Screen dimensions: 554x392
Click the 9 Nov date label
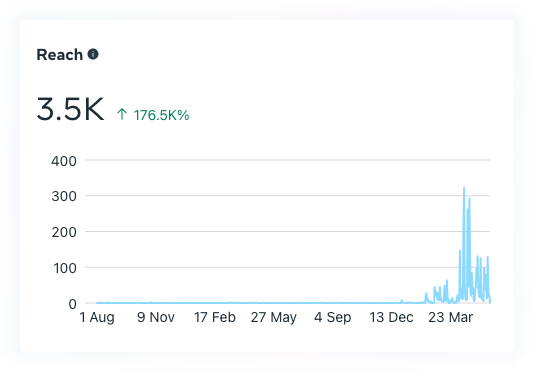156,317
